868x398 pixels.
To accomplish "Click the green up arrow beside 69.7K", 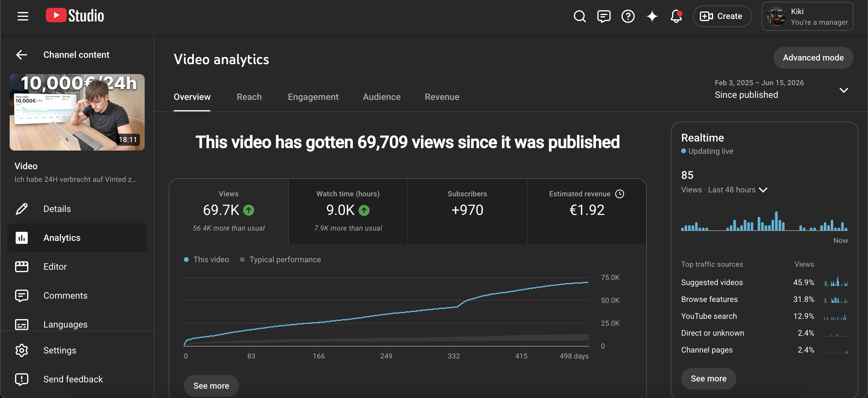I will [x=249, y=210].
